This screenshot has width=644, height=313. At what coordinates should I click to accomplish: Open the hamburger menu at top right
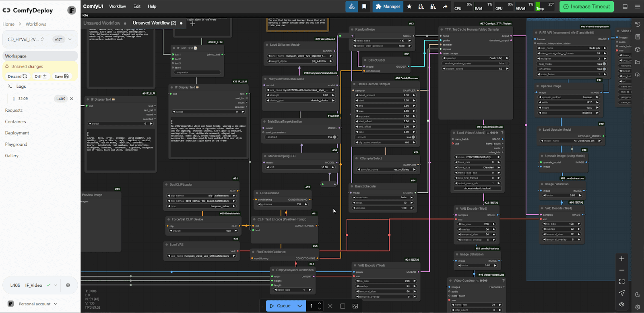coord(638,6)
